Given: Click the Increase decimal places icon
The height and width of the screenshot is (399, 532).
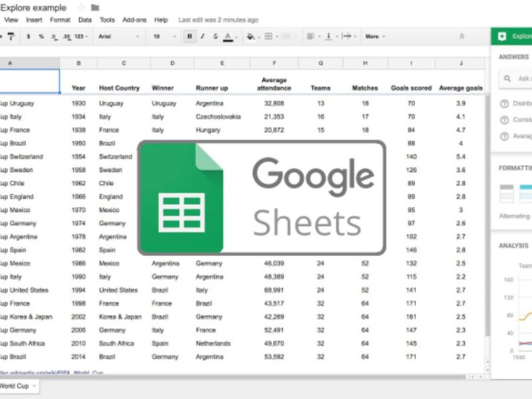Looking at the screenshot, I should pyautogui.click(x=67, y=37).
